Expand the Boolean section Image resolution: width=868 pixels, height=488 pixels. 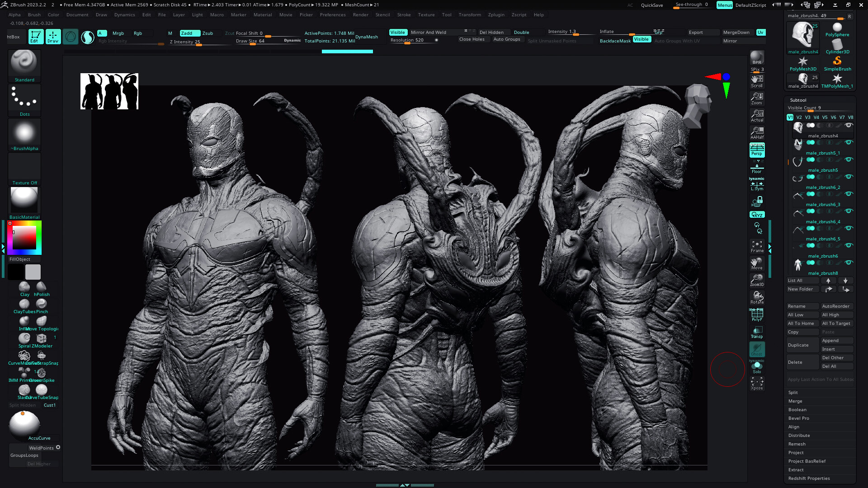point(797,410)
